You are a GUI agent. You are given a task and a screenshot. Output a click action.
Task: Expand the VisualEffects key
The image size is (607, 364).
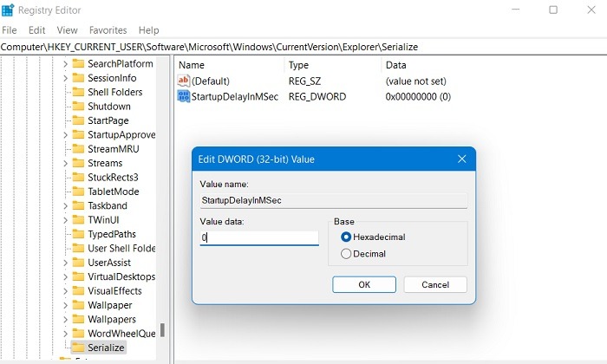65,291
